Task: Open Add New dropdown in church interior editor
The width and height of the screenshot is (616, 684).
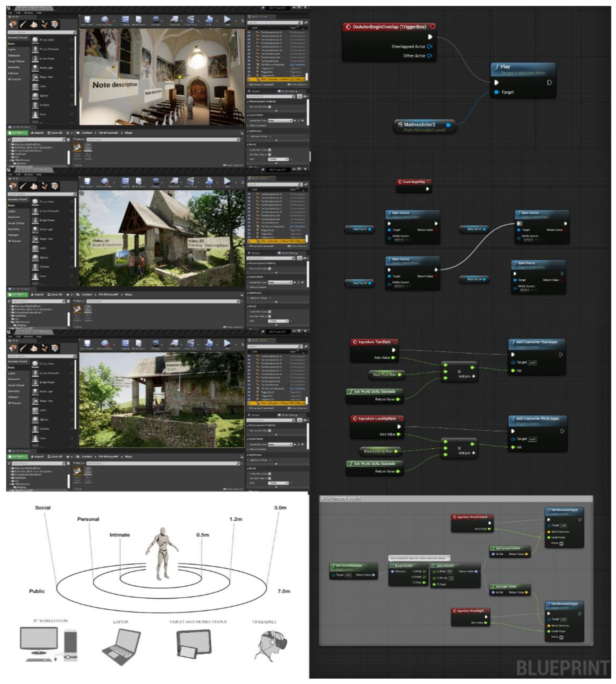Action: pos(18,133)
